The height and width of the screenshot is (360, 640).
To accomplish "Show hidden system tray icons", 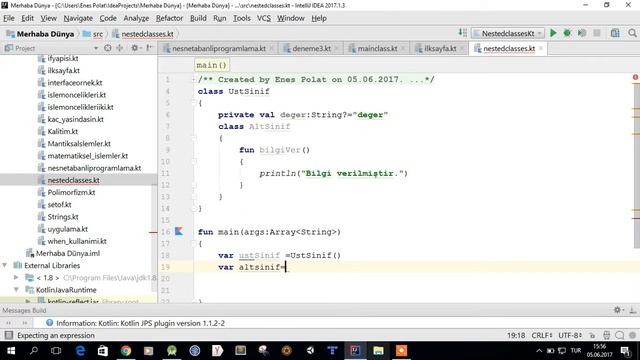I will tap(539, 351).
